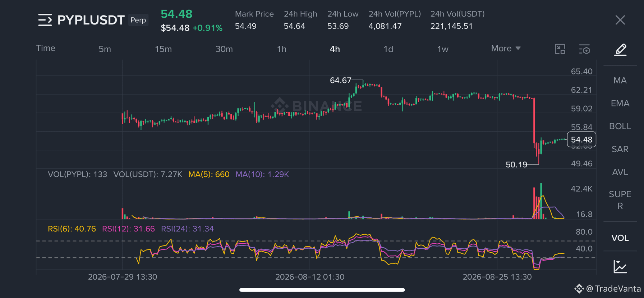Viewport: 644px width, 298px height.
Task: Open the PYPLUSDT pair selector
Action: click(x=91, y=20)
